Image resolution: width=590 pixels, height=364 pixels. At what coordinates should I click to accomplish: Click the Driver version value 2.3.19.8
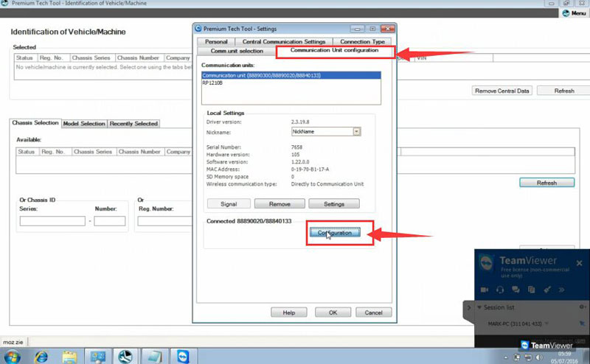click(x=300, y=122)
